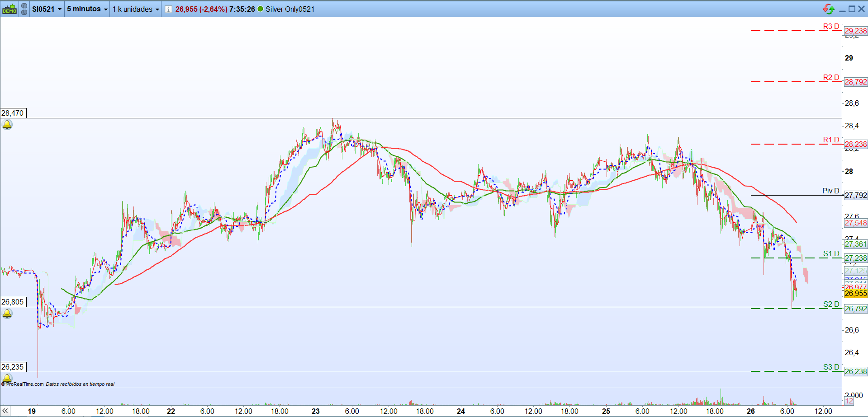The width and height of the screenshot is (868, 417).
Task: Click the S1 D support label
Action: [831, 253]
